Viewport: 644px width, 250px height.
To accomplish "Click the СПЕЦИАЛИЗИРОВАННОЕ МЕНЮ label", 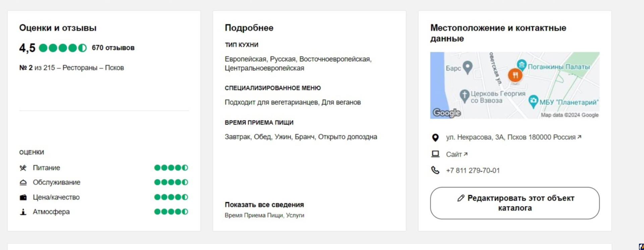I will pos(273,88).
